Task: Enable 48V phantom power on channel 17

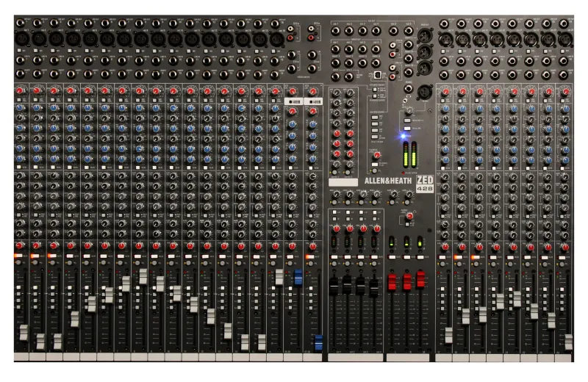Action: [443, 51]
